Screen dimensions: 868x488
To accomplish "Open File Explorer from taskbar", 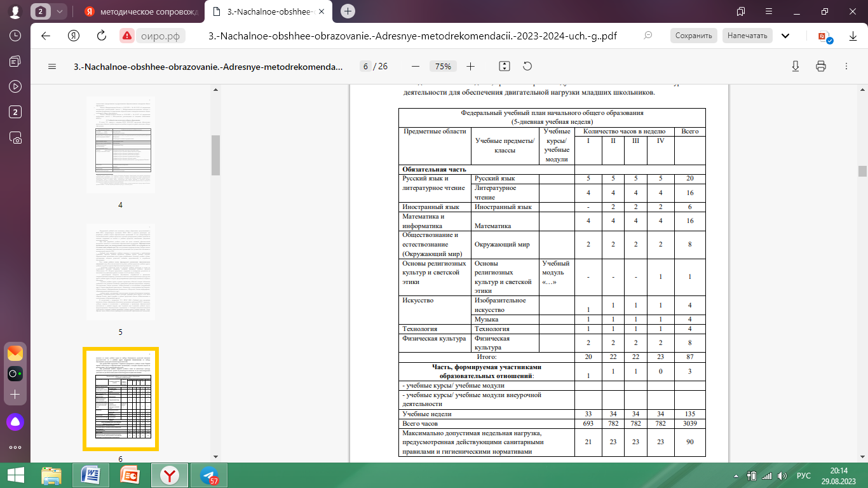I will coord(51,475).
